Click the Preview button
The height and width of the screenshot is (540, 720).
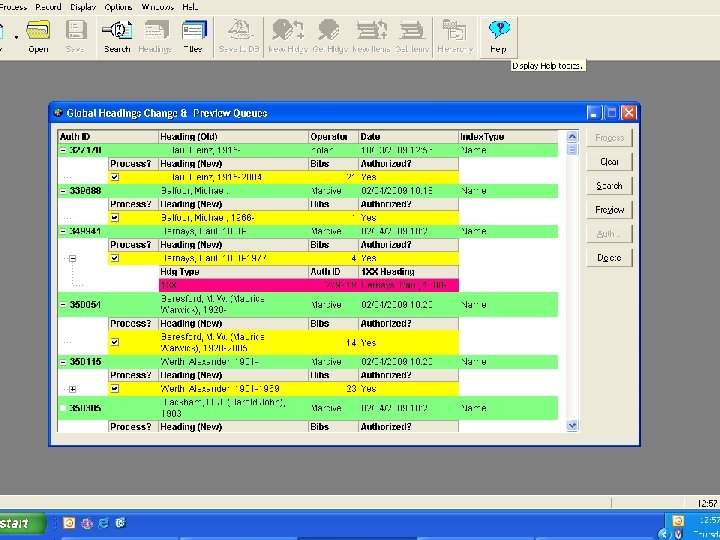[x=609, y=210]
